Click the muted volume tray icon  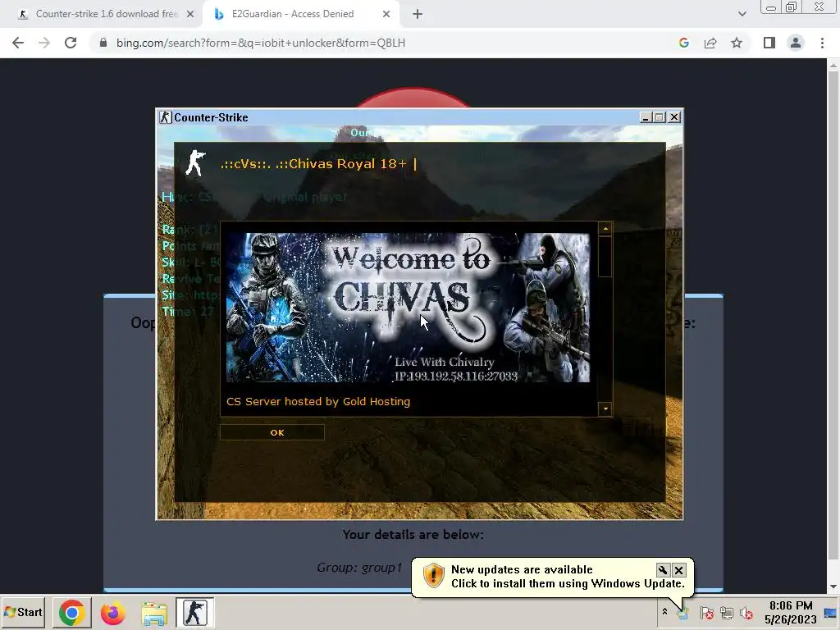coord(746,613)
